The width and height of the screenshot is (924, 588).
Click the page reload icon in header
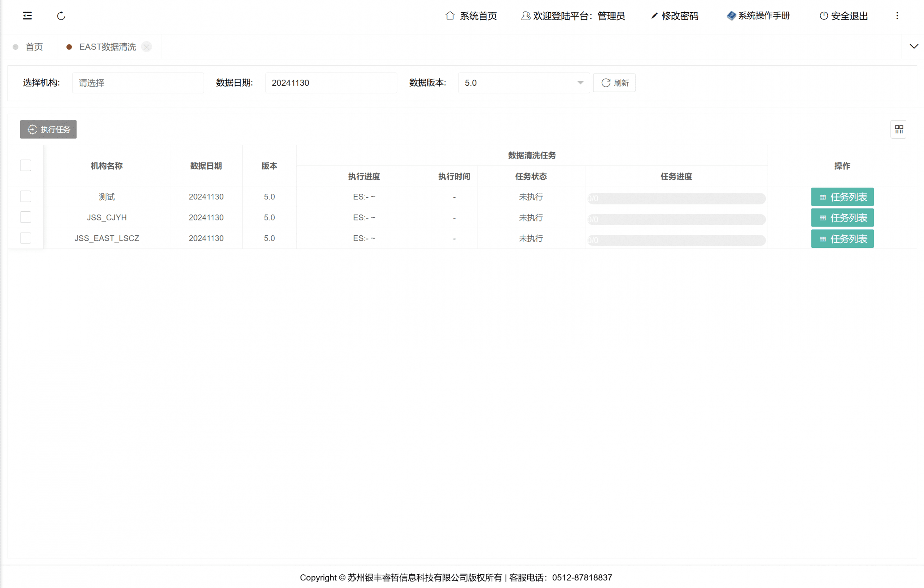click(61, 16)
